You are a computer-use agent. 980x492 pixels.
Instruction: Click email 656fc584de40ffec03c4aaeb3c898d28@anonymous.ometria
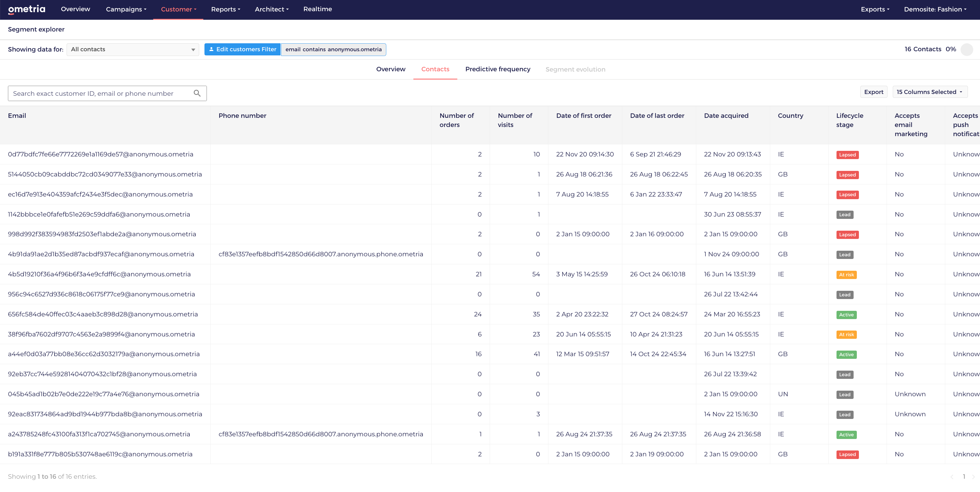[103, 314]
